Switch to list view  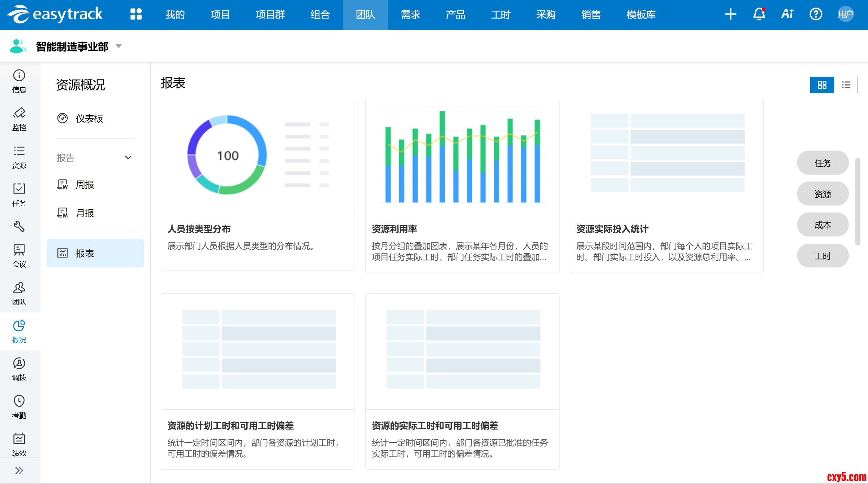pos(846,85)
